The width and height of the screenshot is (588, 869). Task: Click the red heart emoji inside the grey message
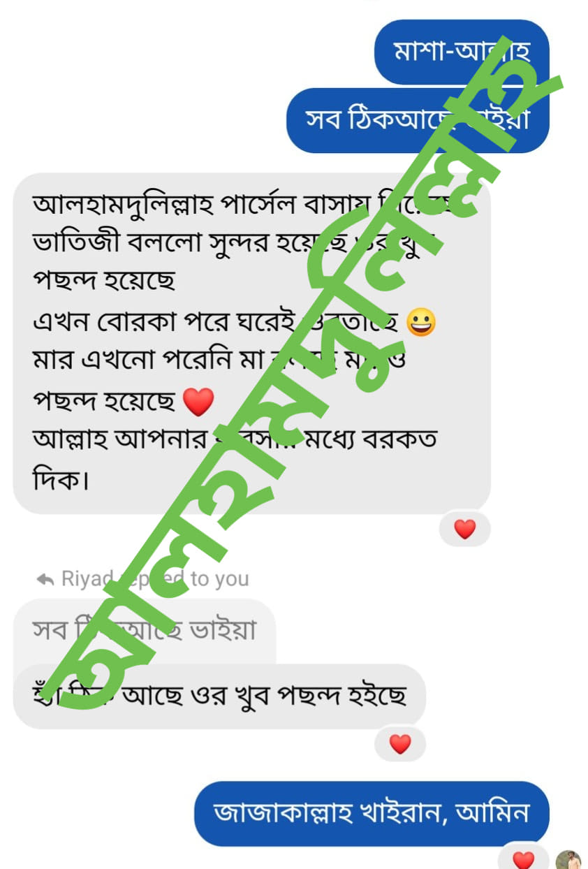tap(198, 402)
